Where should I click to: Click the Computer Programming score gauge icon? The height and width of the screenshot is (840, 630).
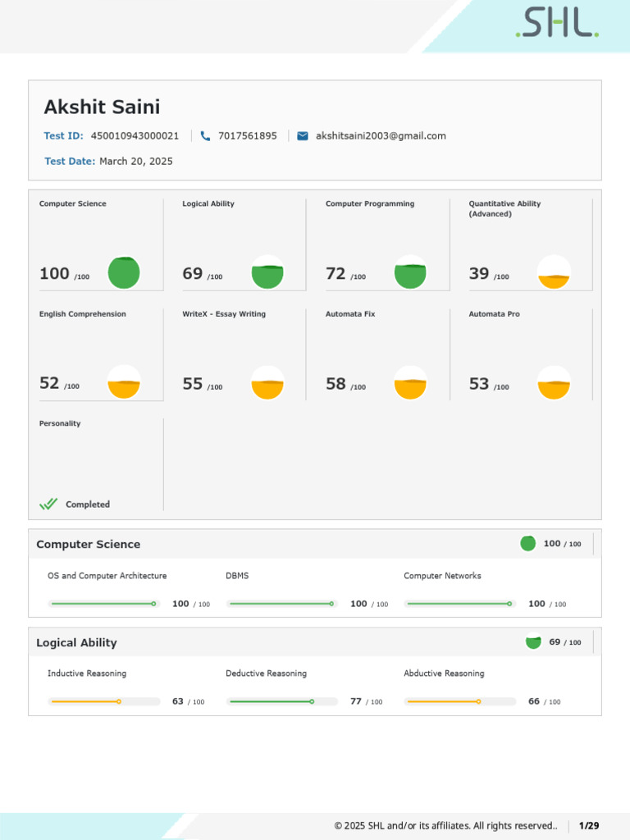pyautogui.click(x=410, y=272)
